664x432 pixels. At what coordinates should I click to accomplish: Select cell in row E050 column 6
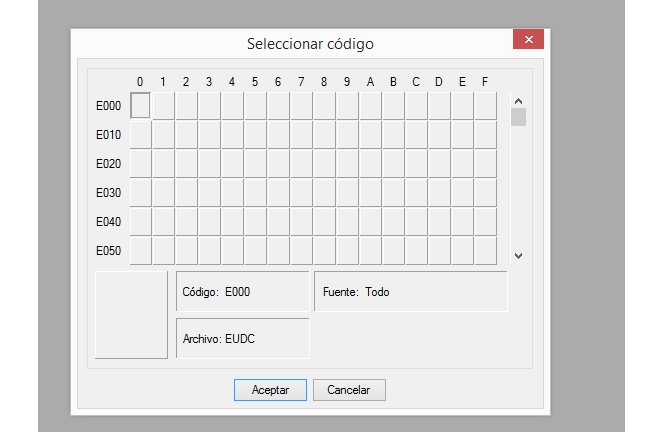[x=278, y=251]
